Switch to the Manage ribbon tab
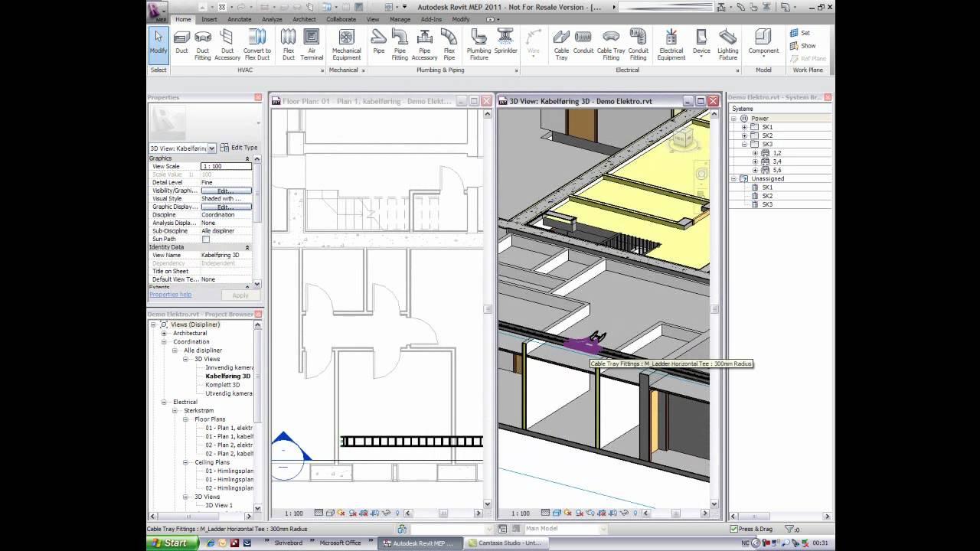Screen dimensions: 980x551 click(x=400, y=19)
